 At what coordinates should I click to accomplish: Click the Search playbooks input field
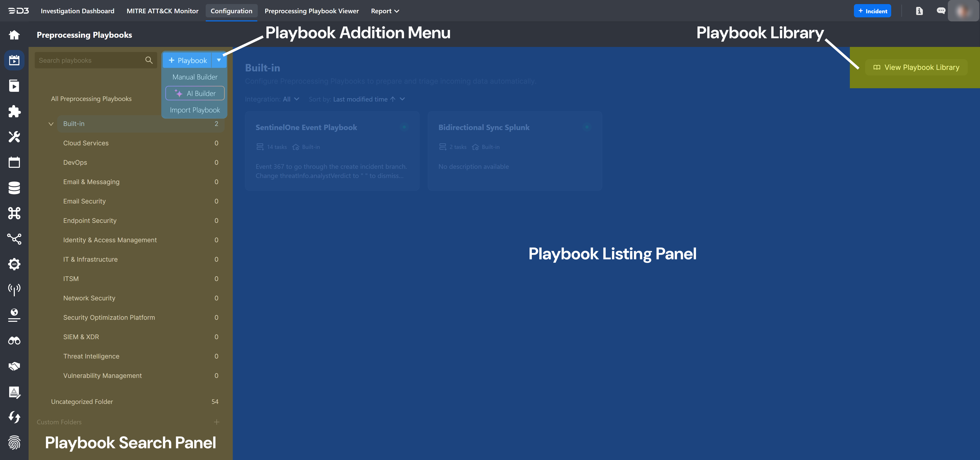[x=89, y=60]
